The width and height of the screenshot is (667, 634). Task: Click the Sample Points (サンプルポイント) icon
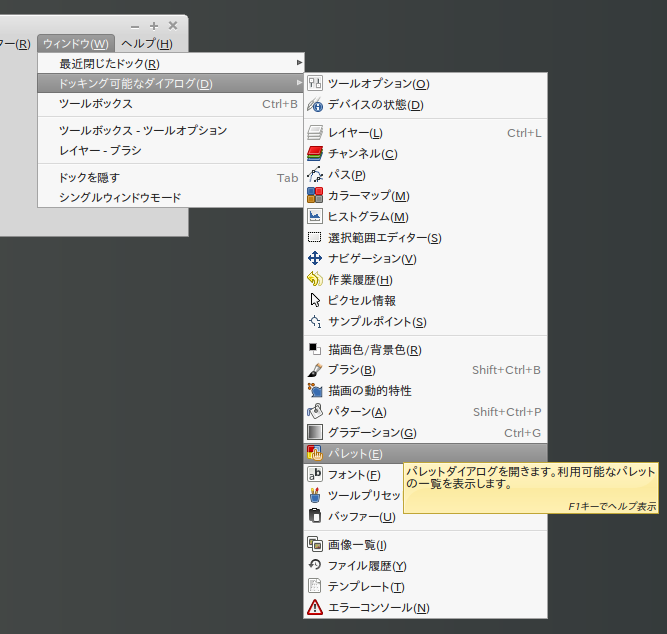[315, 321]
